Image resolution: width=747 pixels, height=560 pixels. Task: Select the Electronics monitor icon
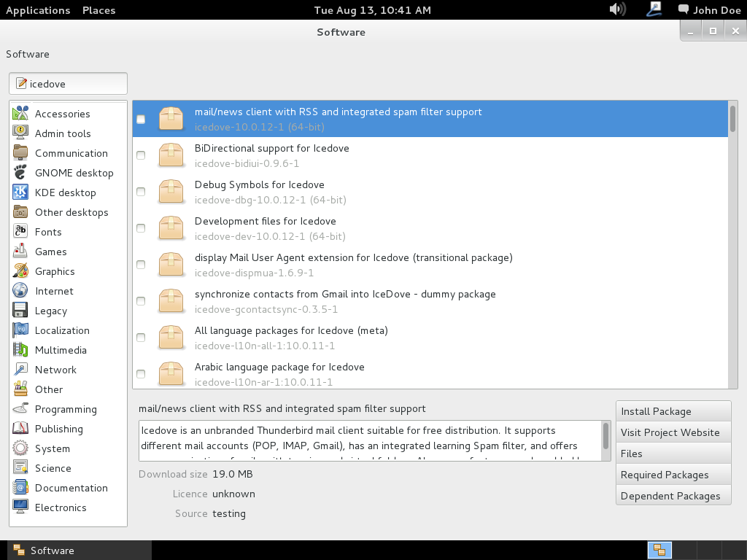(20, 507)
